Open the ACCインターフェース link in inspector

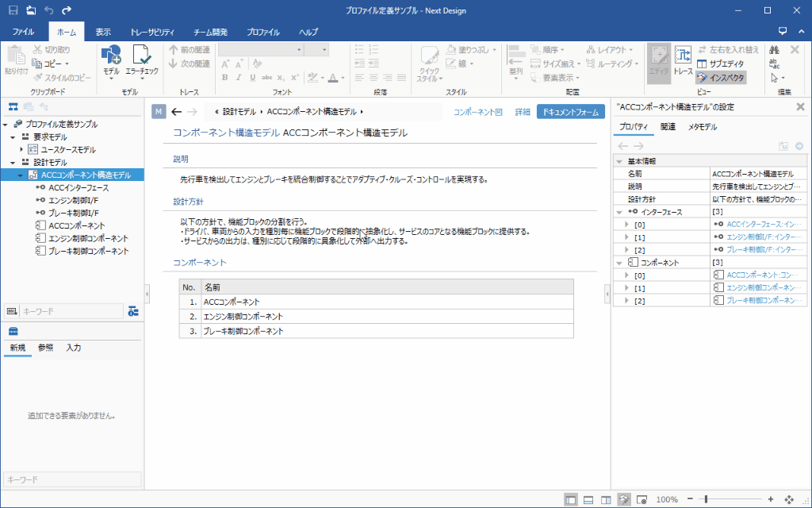pos(760,225)
